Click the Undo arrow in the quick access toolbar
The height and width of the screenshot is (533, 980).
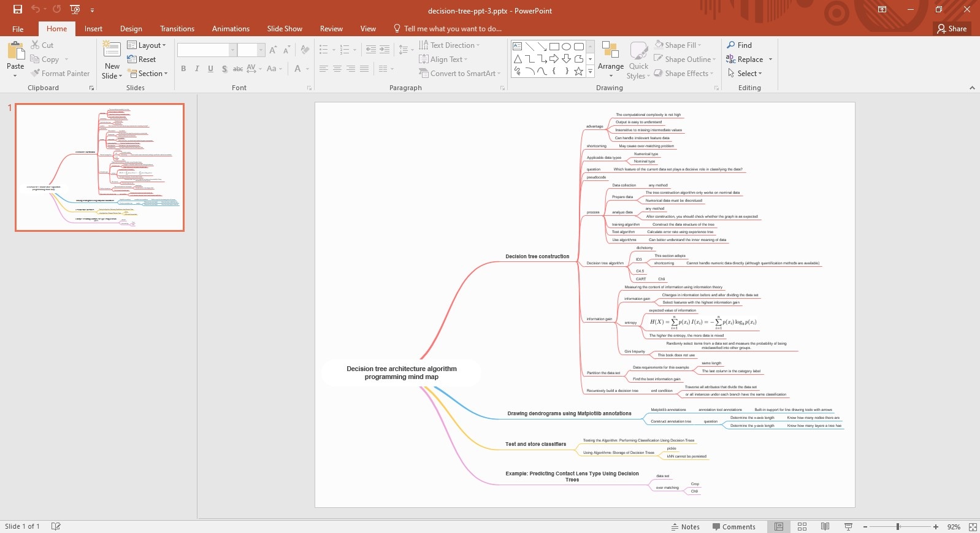click(x=36, y=9)
